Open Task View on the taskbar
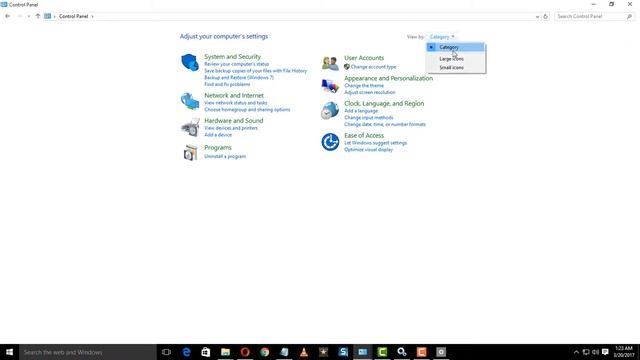This screenshot has height=360, width=640. pyautogui.click(x=166, y=352)
